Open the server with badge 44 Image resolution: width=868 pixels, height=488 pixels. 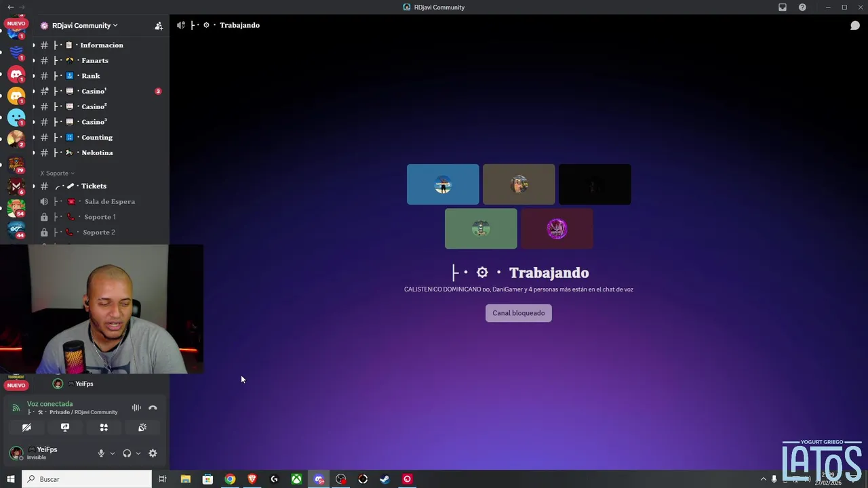pos(16,229)
